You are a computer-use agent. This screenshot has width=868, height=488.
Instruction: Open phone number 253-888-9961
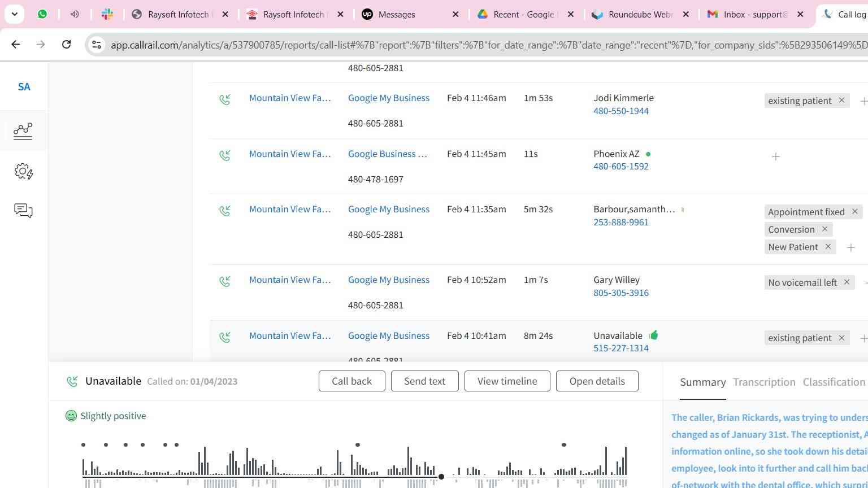point(621,222)
